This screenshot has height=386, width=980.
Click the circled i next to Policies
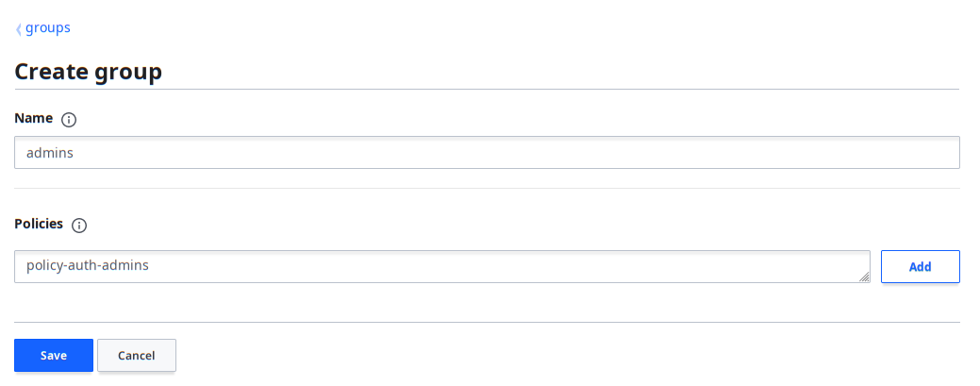tap(79, 226)
